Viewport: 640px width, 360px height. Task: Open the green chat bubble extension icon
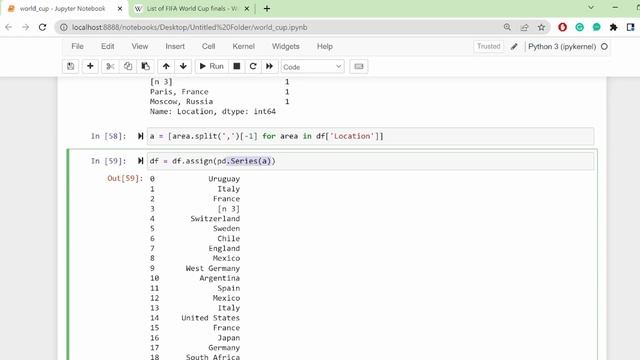[597, 27]
